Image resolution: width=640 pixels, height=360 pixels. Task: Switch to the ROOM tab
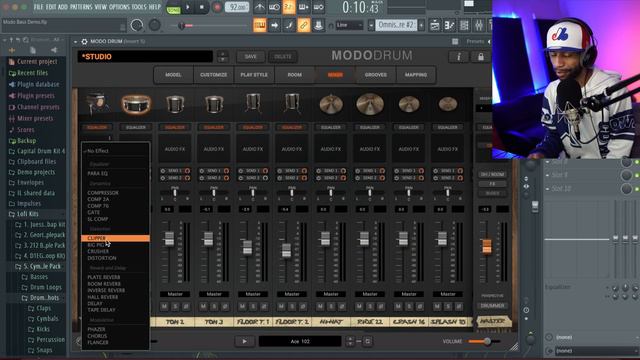click(294, 75)
